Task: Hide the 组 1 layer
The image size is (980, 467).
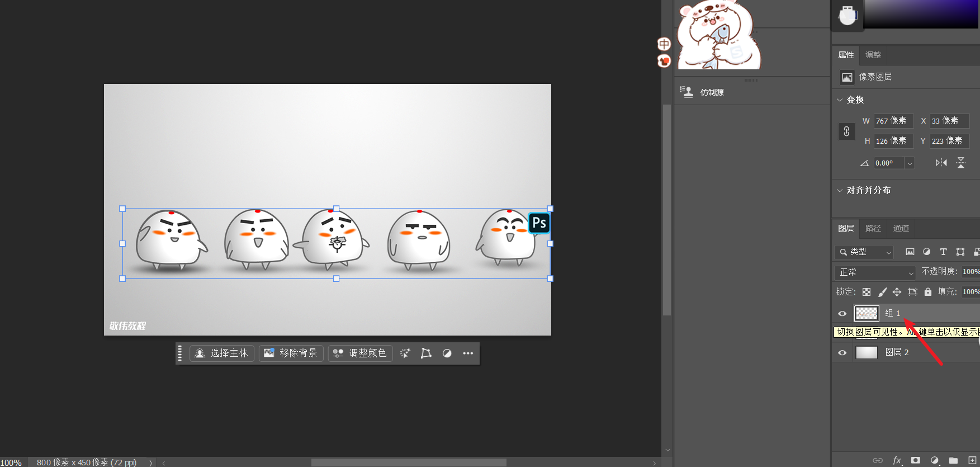Action: point(842,313)
